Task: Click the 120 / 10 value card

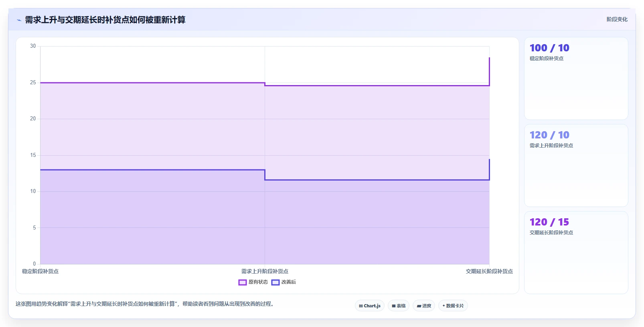Action: 576,165
